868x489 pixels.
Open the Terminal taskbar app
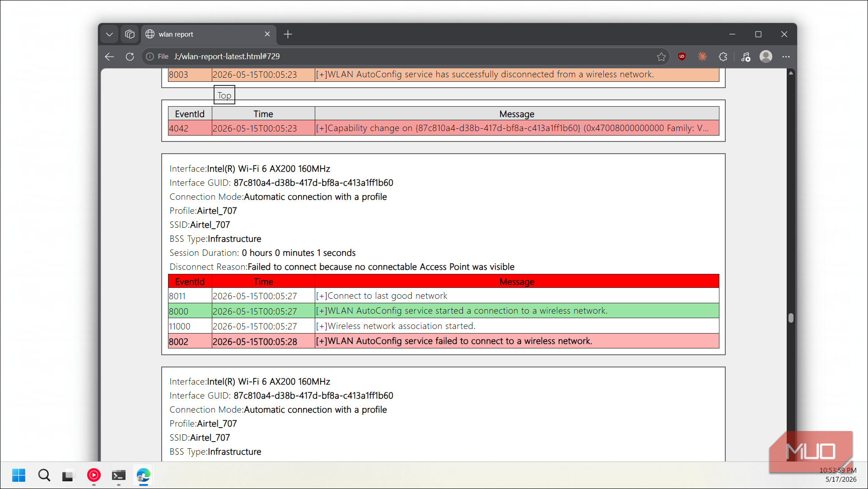coord(118,475)
